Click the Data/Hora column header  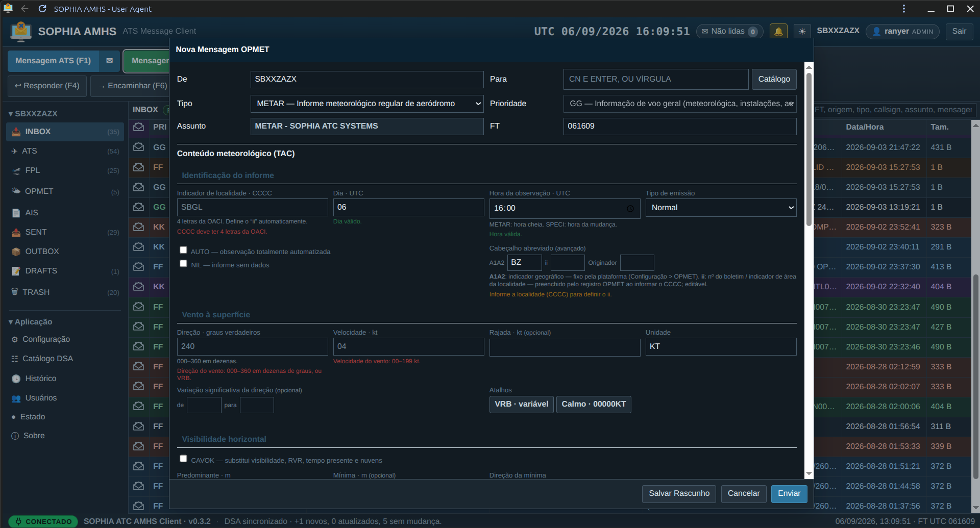pyautogui.click(x=865, y=127)
